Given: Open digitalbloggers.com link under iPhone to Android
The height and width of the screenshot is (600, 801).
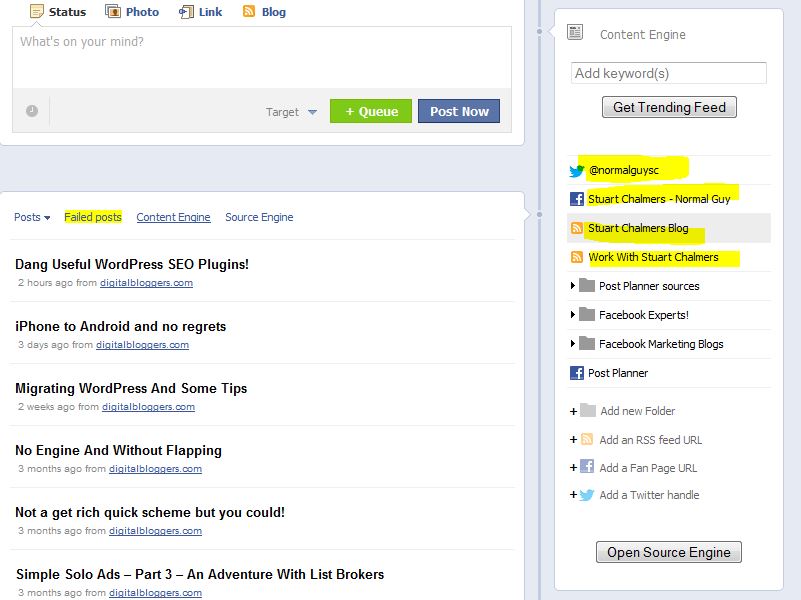Looking at the screenshot, I should pyautogui.click(x=142, y=345).
